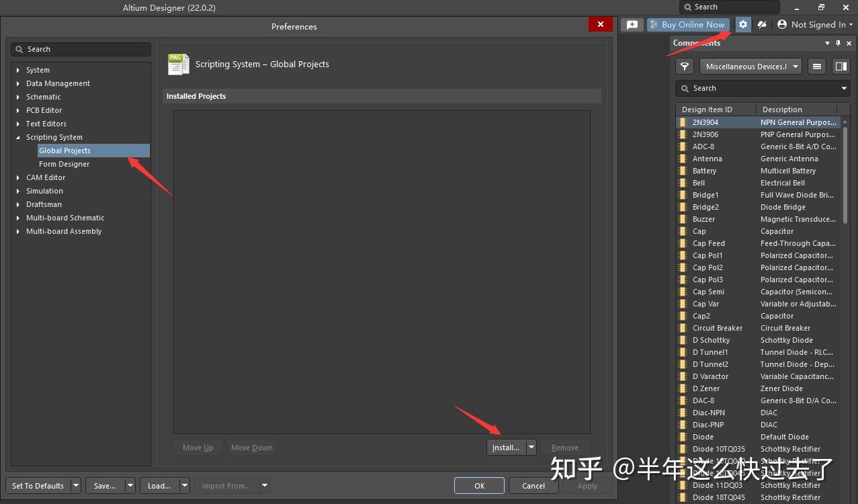Expand the CAM Editor tree node
Viewport: 858px width, 504px height.
coord(18,177)
